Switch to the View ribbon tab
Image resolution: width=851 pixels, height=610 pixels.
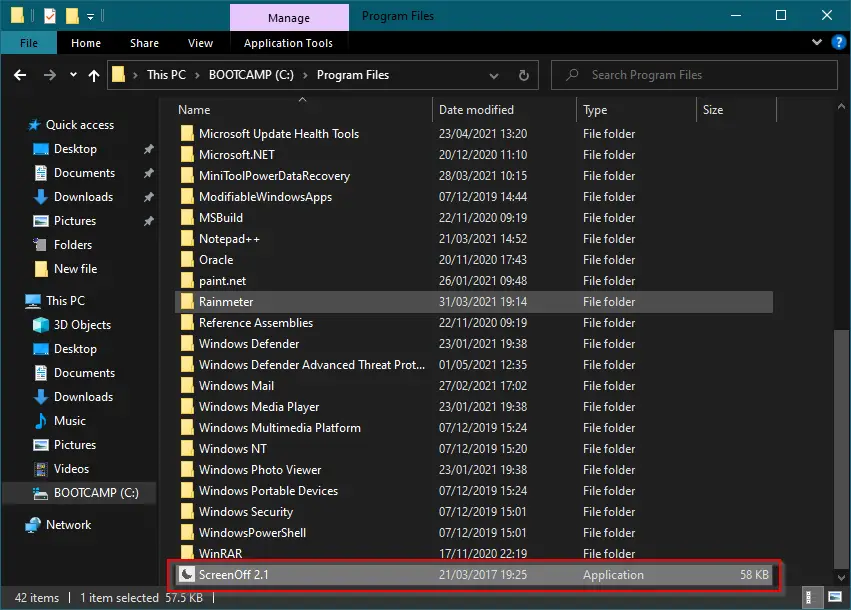(200, 42)
